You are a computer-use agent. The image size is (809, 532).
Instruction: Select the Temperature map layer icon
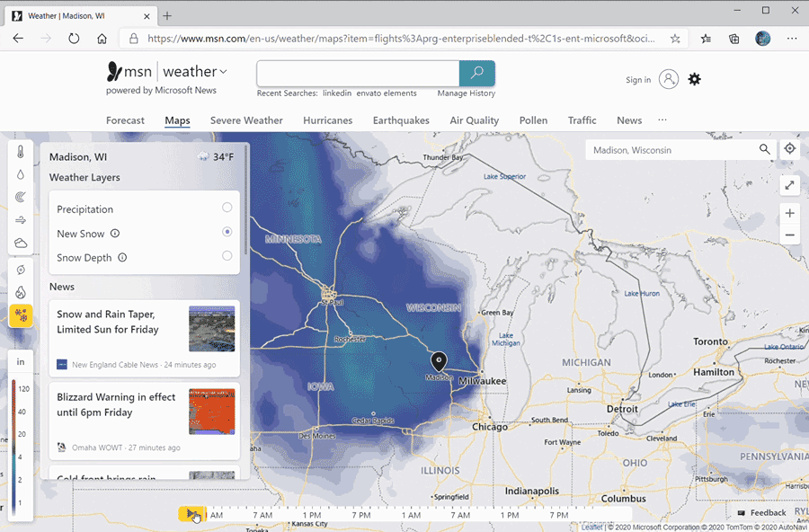click(21, 152)
